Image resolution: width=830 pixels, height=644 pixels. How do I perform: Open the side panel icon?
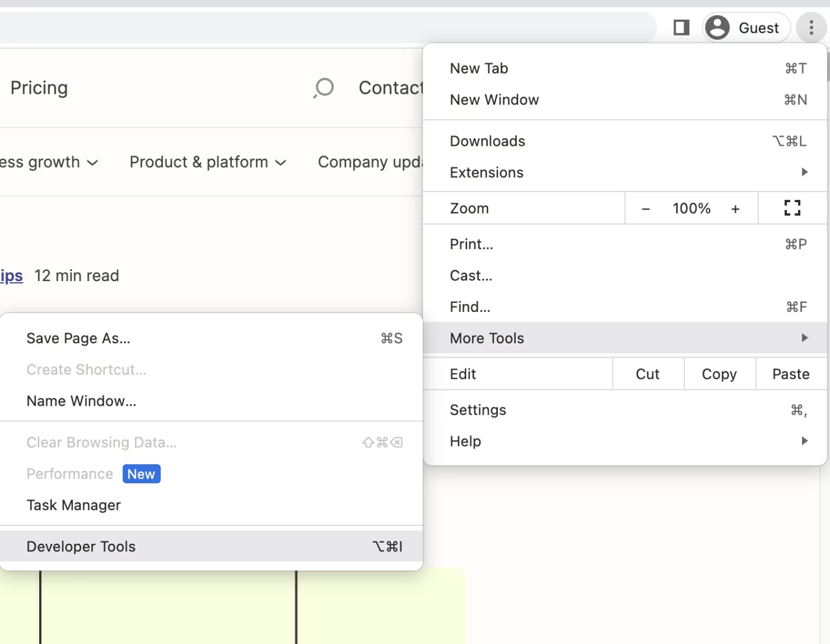tap(681, 27)
